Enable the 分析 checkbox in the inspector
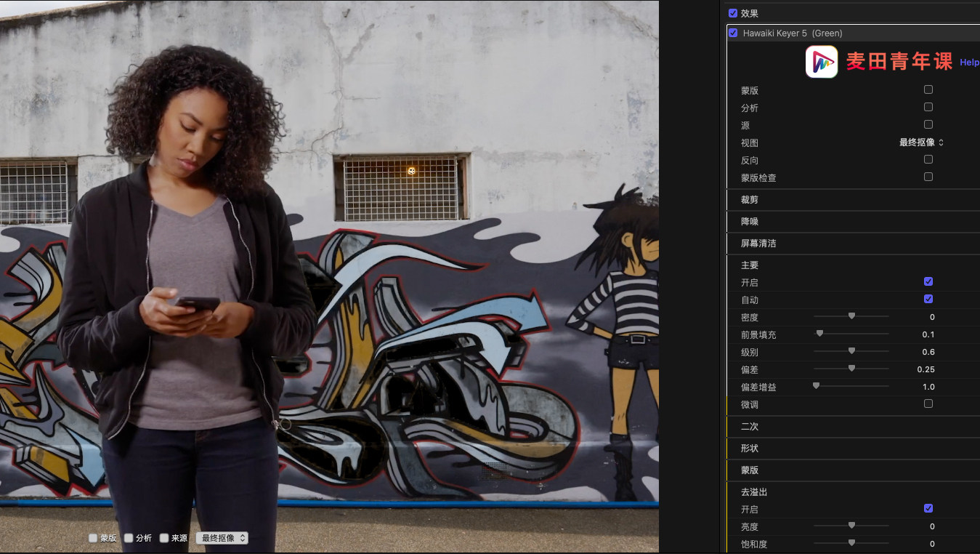Viewport: 980px width, 554px height. [928, 107]
